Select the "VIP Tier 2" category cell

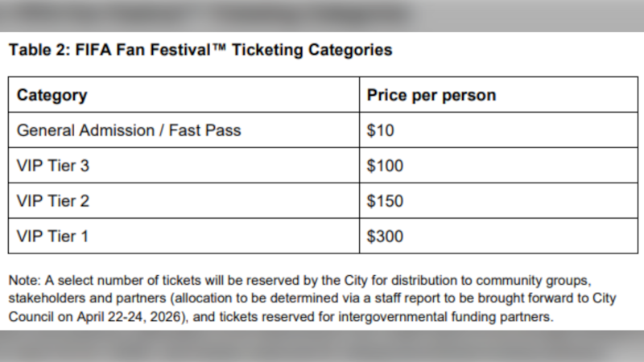52,201
